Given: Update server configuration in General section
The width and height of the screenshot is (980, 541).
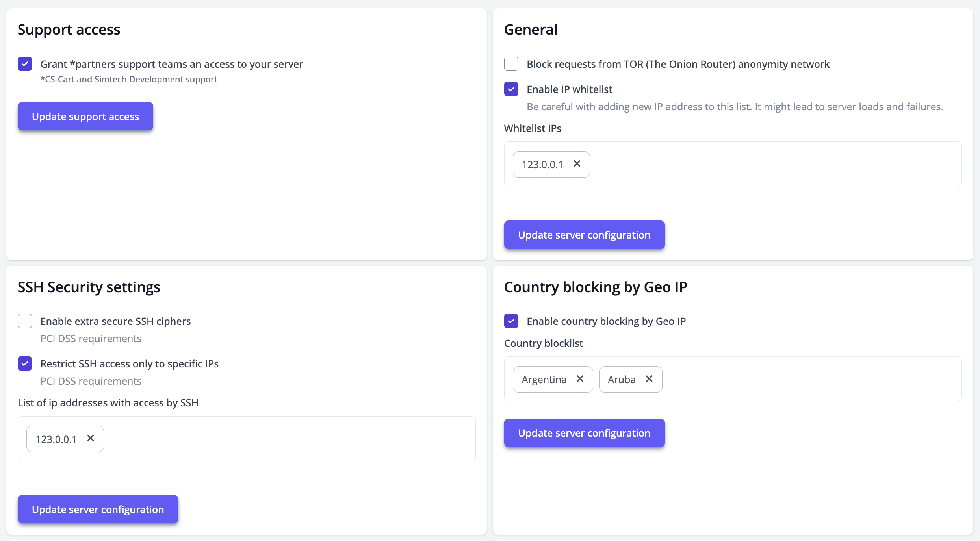Looking at the screenshot, I should click(584, 235).
